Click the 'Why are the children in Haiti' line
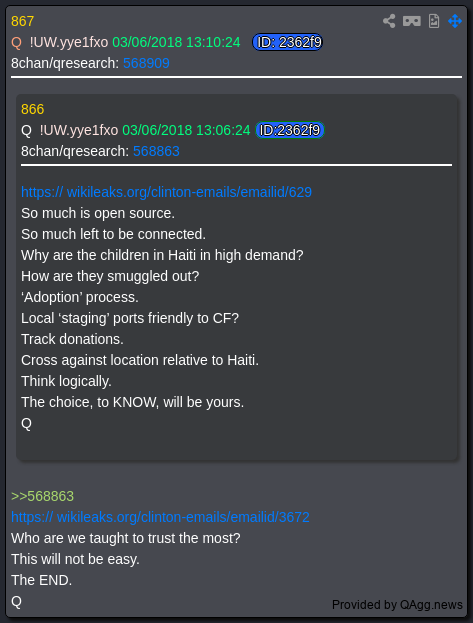 pos(162,255)
